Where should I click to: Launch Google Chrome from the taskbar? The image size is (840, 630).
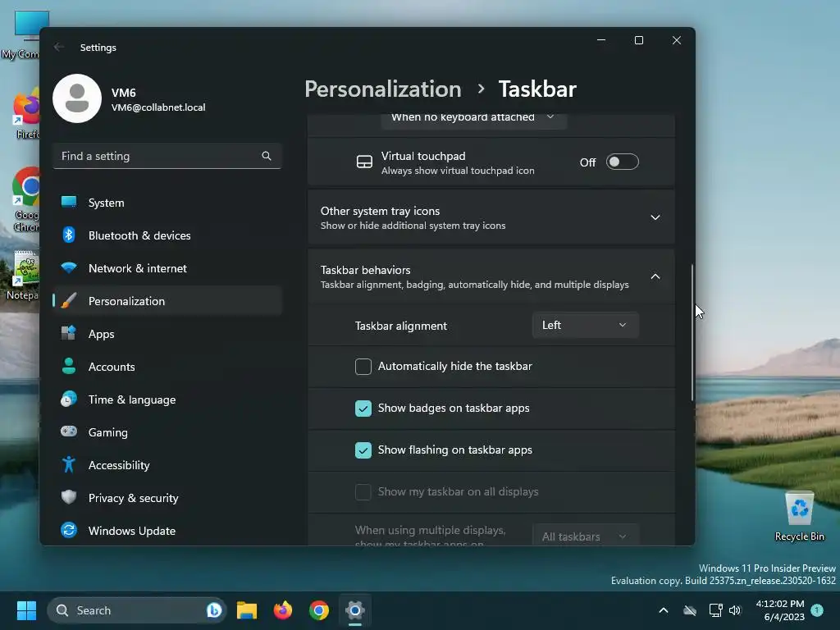tap(319, 610)
